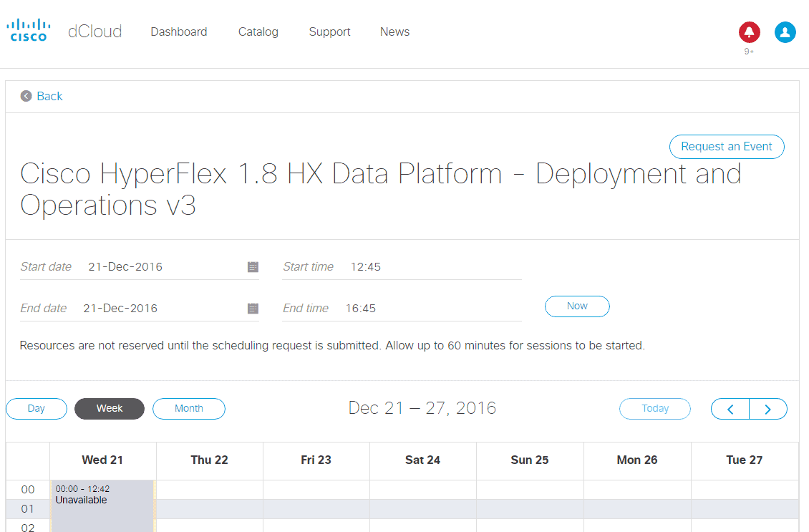Switch calendar to Day view
The height and width of the screenshot is (532, 809).
coord(36,409)
